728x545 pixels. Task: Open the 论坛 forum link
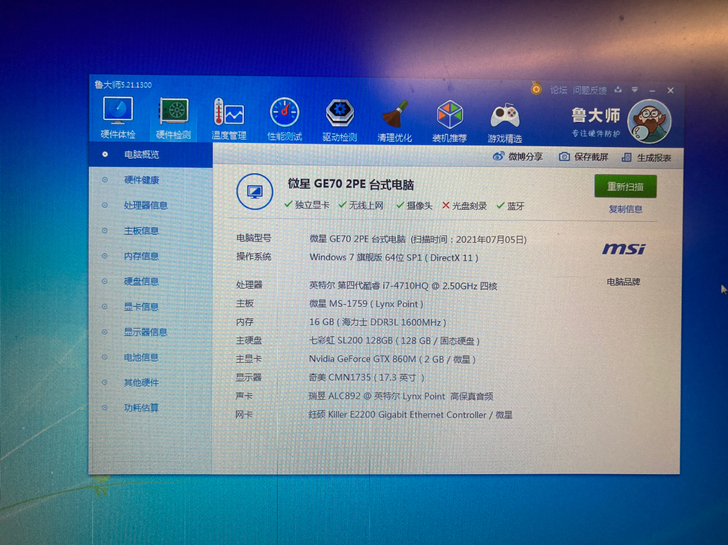point(559,90)
